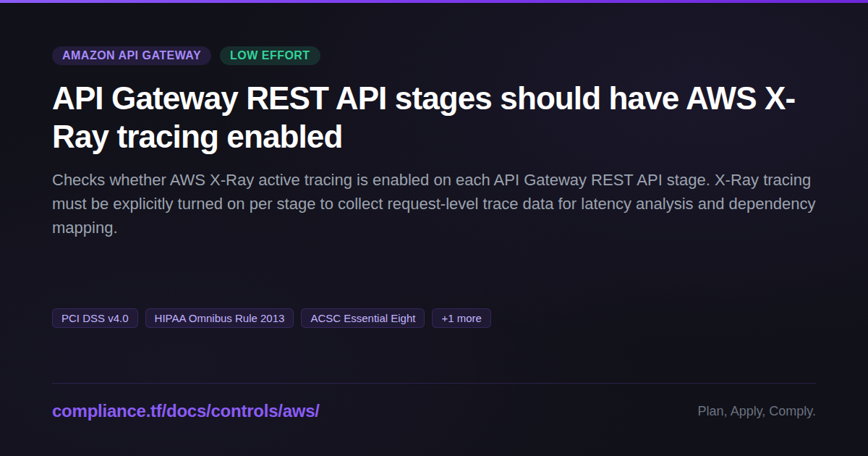Expand the +1 more frameworks tag
This screenshot has height=456, width=868.
[x=461, y=318]
